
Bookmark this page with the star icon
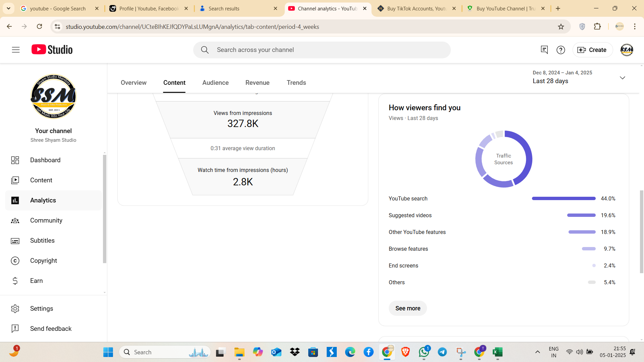561,27
